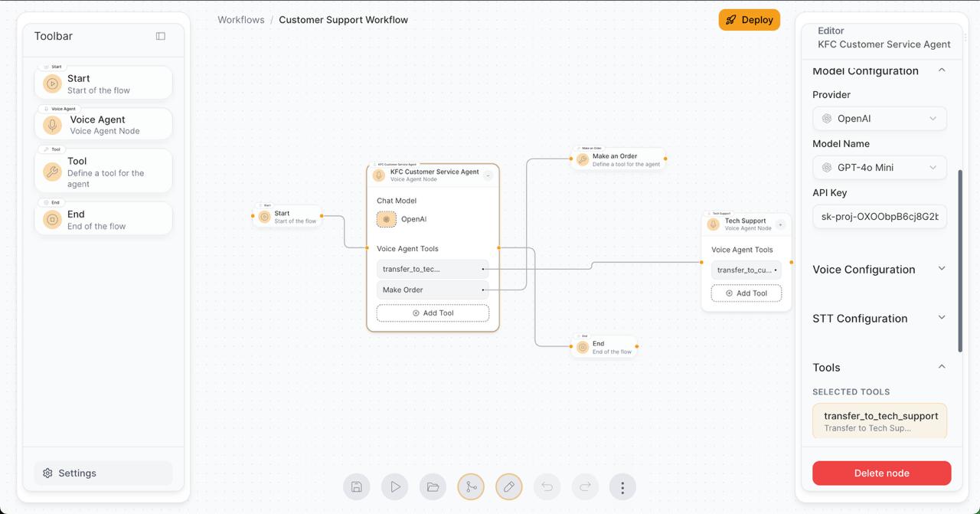Click the Voice Agent Tools label in Tech Support

[x=742, y=250]
